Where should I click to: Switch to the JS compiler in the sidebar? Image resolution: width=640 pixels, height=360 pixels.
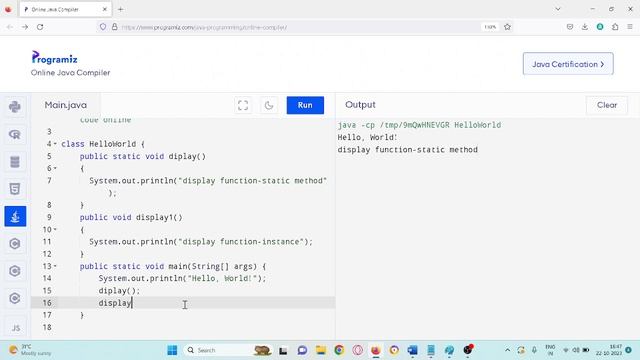[x=15, y=328]
